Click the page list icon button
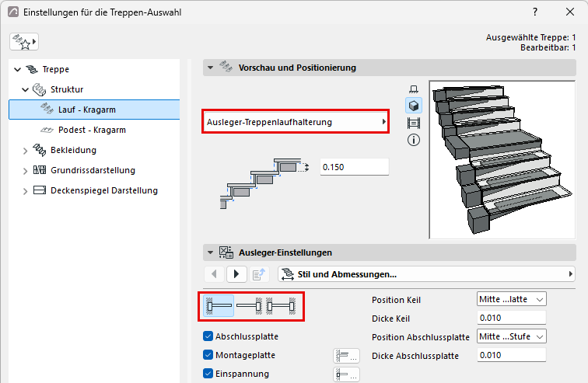Viewport: 588px width, 383px height. [x=259, y=274]
